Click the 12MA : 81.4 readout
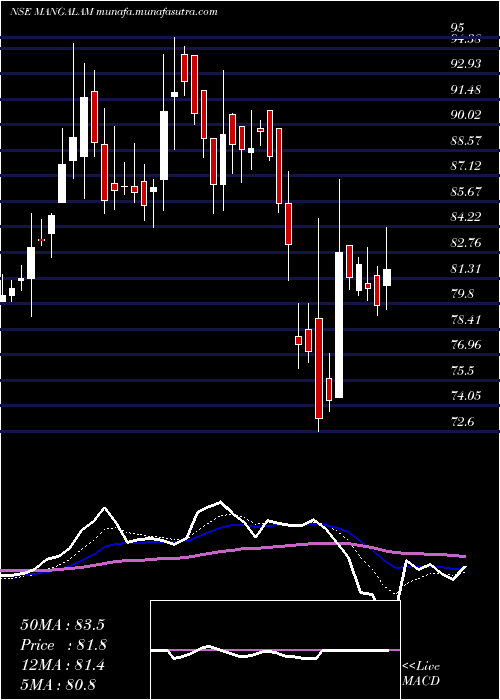 coord(62,665)
